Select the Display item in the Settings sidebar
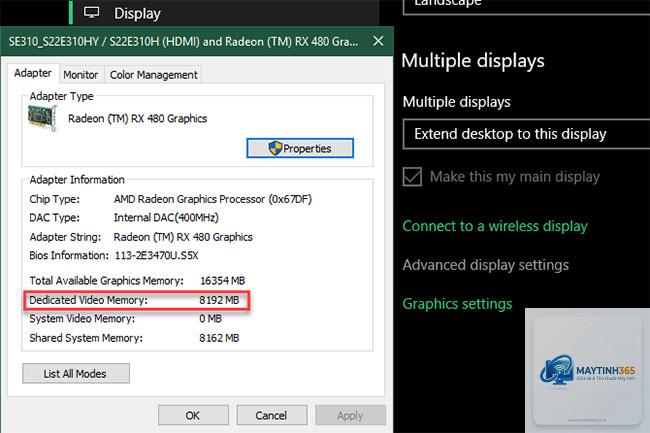This screenshot has height=433, width=650. (x=224, y=13)
